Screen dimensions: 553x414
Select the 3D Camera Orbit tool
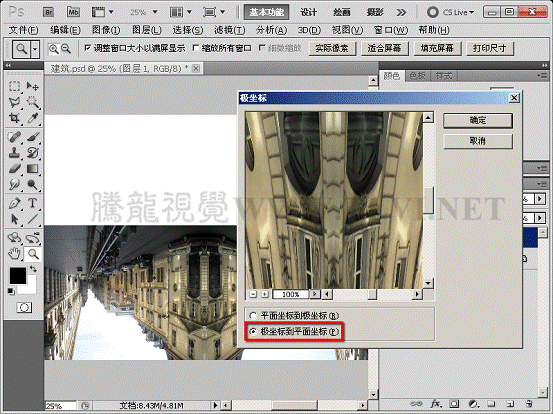pyautogui.click(x=32, y=238)
